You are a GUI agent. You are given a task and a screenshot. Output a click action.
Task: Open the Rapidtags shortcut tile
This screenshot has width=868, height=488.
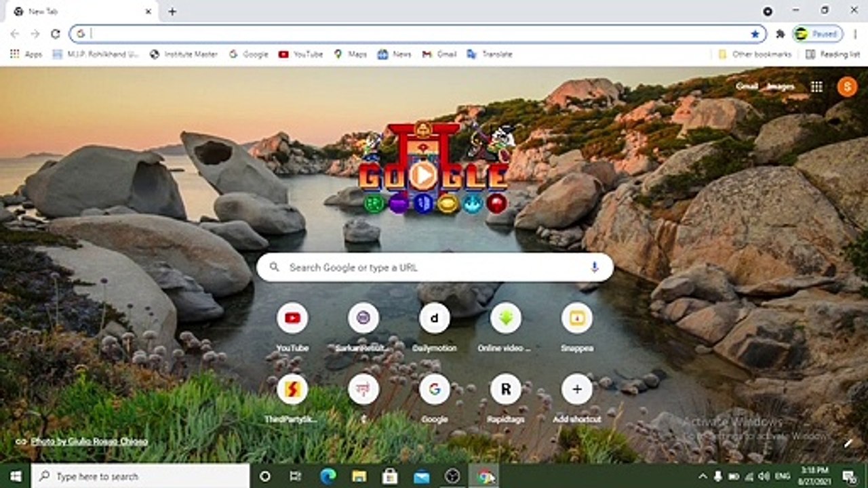506,399
